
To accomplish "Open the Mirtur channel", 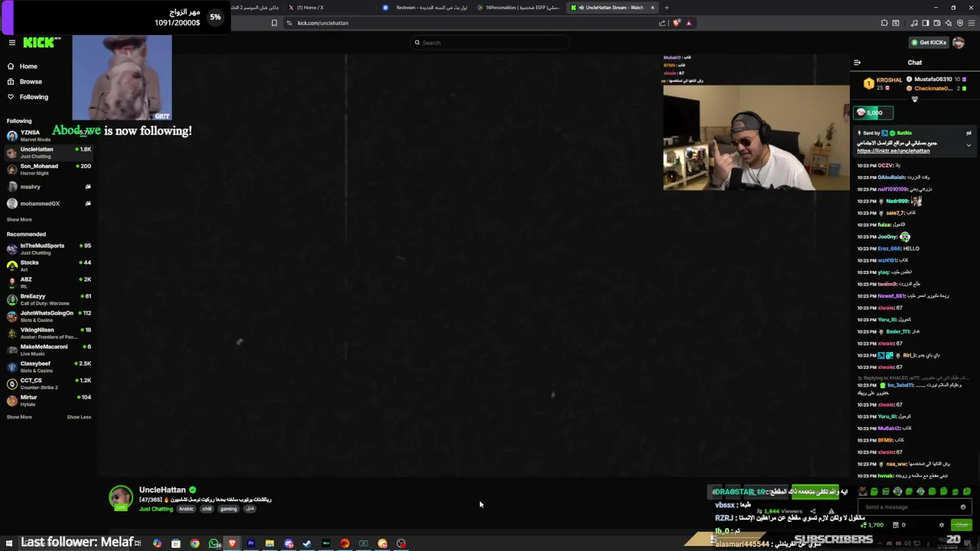I will (48, 400).
